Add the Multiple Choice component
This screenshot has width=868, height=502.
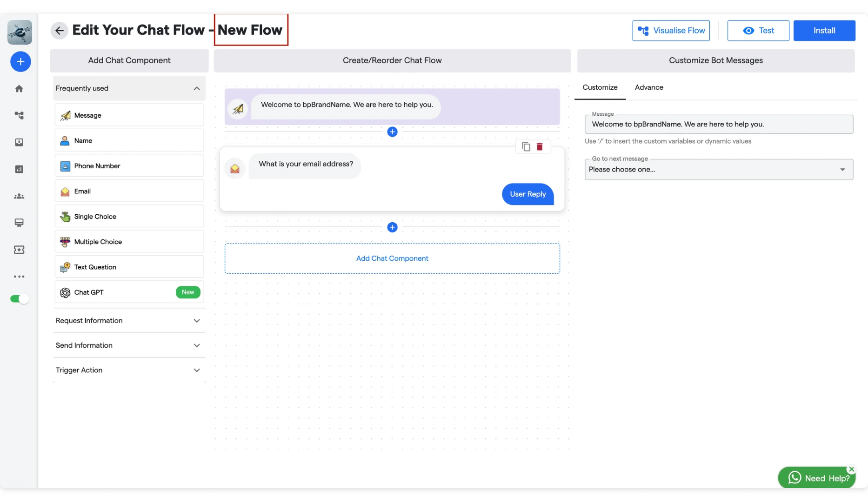[x=129, y=242]
